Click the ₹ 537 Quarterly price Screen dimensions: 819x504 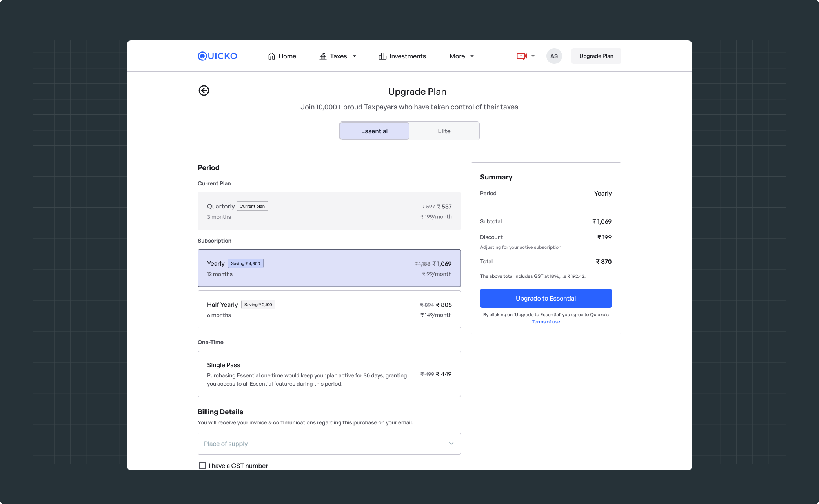tap(444, 207)
